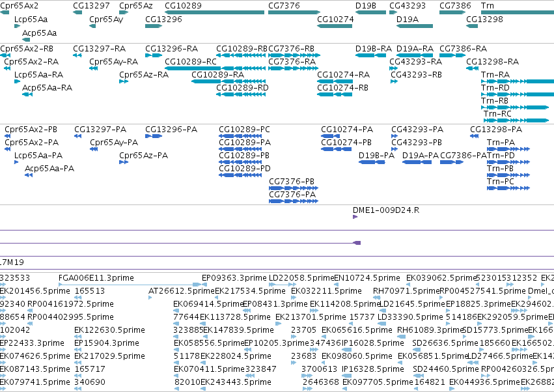This screenshot has height=392, width=554.
Task: Click protein D19A-PA
Action: click(x=421, y=156)
